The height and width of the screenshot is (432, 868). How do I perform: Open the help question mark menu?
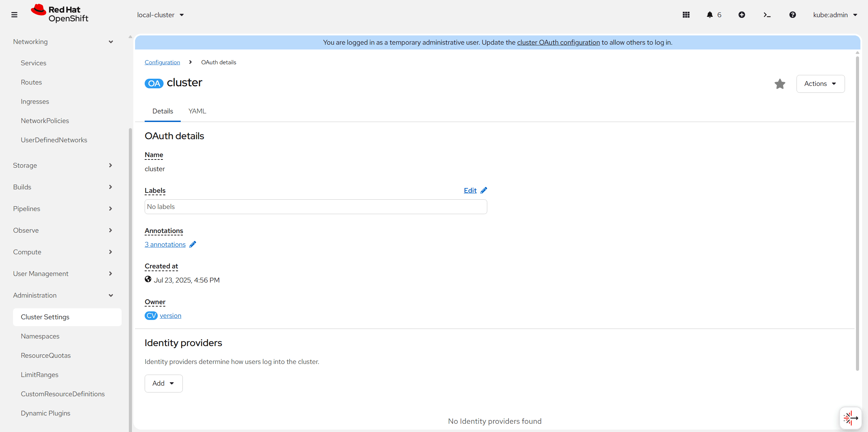tap(792, 15)
